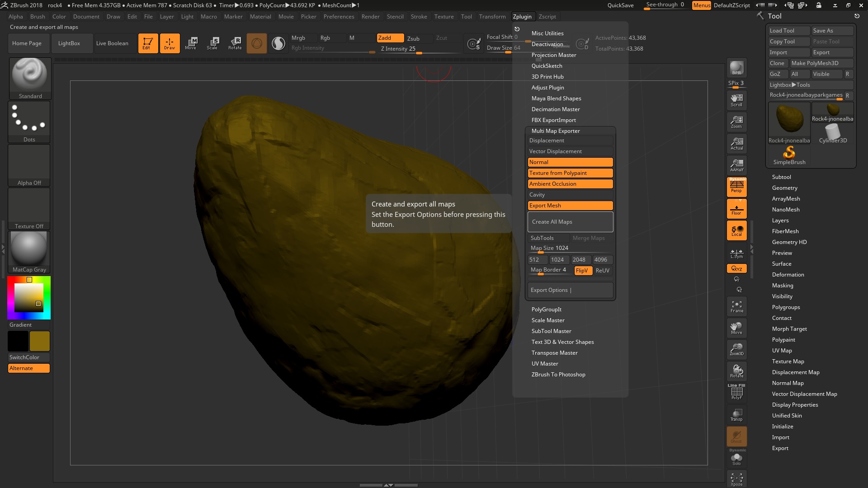This screenshot has width=868, height=488.
Task: Expand the Deformation section
Action: tap(788, 275)
